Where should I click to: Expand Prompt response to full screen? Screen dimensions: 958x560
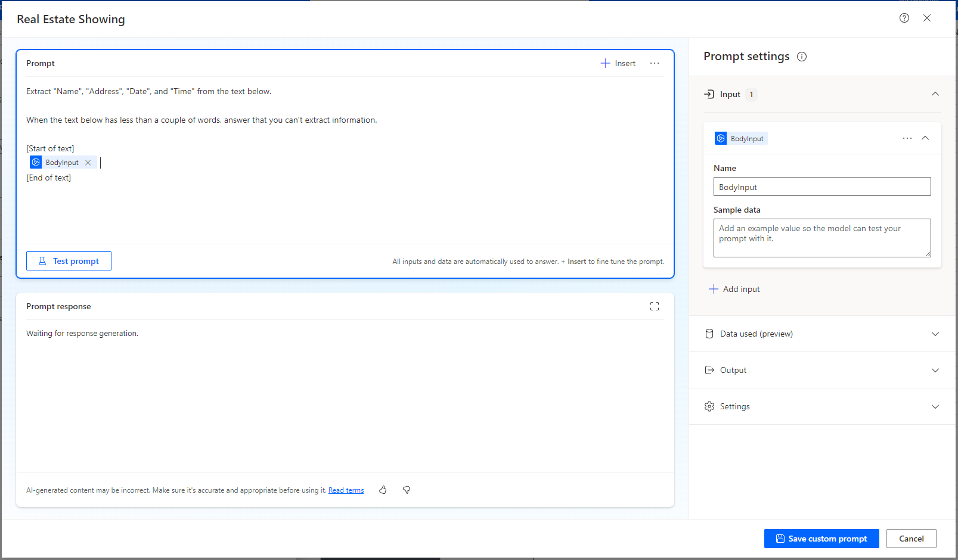coord(655,306)
